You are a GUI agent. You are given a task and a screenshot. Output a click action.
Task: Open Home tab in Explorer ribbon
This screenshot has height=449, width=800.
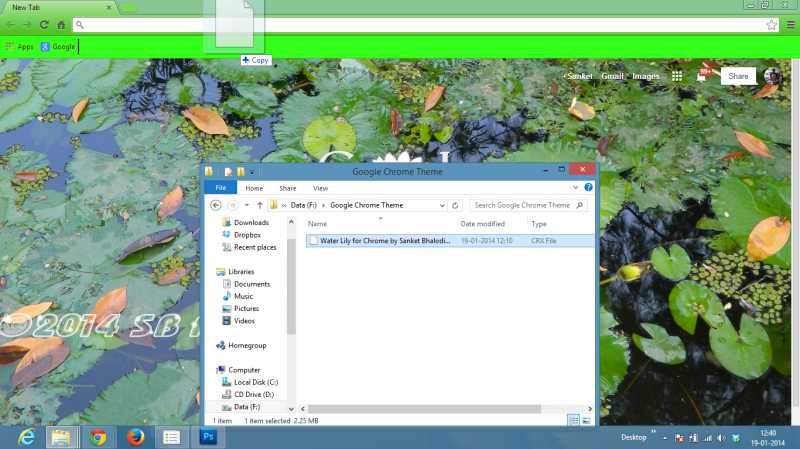[x=254, y=188]
